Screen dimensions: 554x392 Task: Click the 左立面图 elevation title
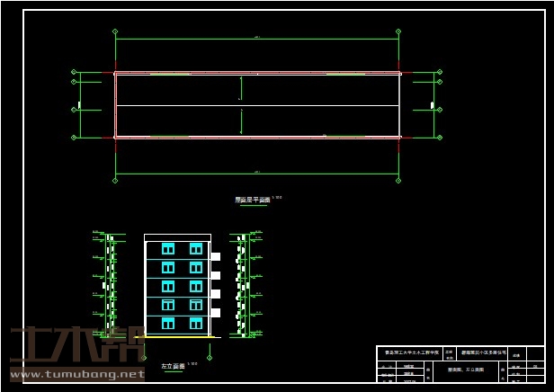click(173, 367)
